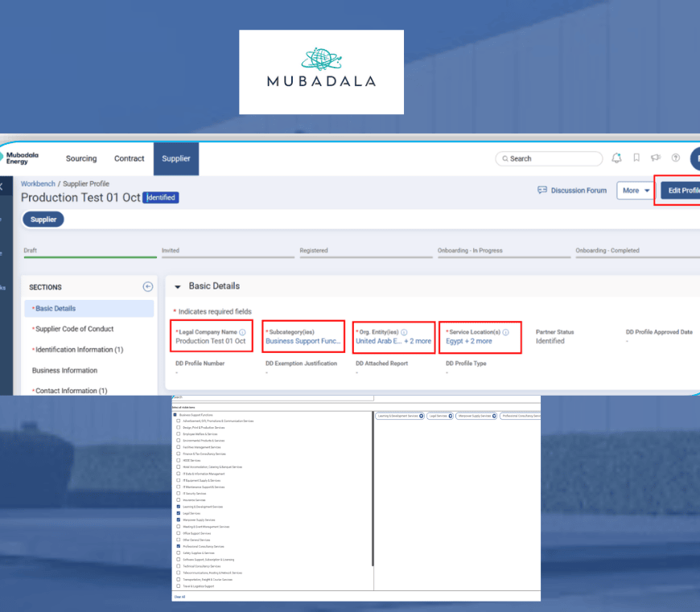Click Clear All in subcategory picker
Screen dimensions: 700x612
click(179, 597)
